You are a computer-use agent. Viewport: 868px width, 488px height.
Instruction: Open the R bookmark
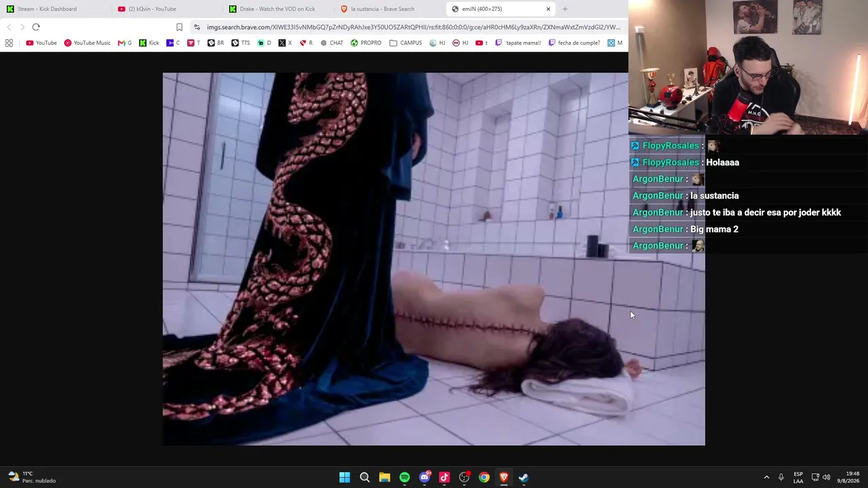(307, 43)
